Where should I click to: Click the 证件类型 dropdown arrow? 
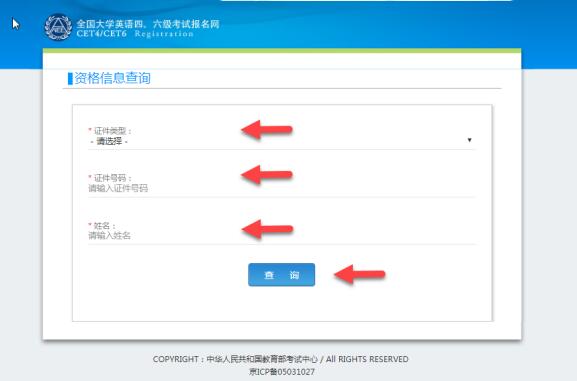click(469, 140)
